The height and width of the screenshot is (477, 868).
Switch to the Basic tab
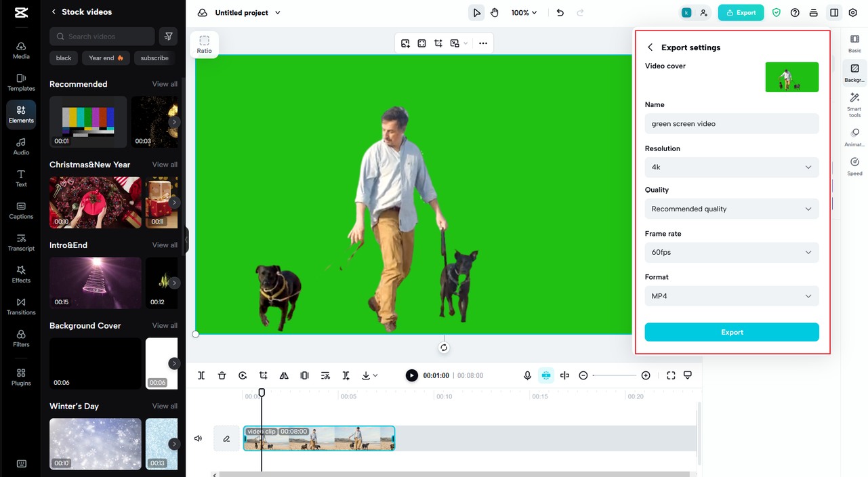854,45
